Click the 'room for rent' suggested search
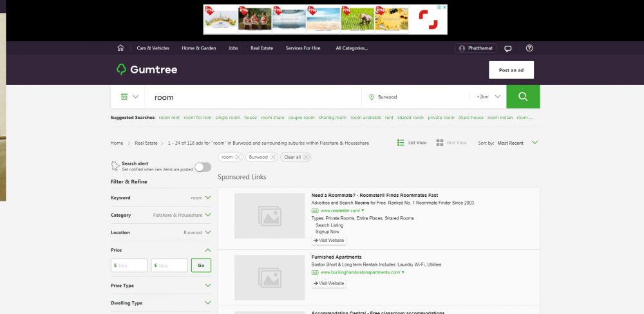 (198, 117)
